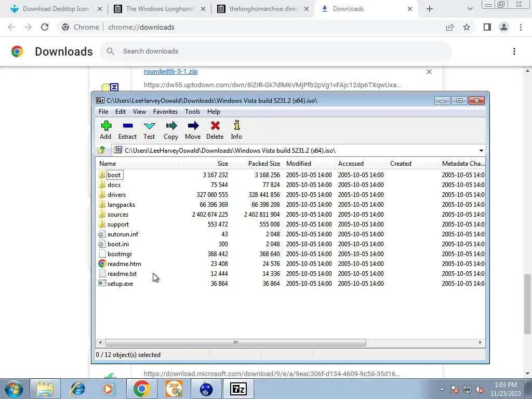532x399 pixels.
Task: Select the docs folder row
Action: pyautogui.click(x=290, y=184)
